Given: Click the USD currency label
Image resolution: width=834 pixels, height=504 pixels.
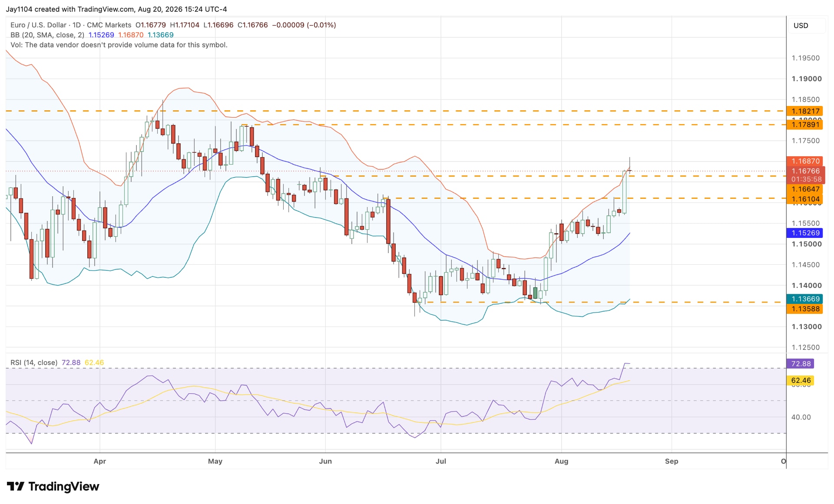Looking at the screenshot, I should (x=801, y=26).
